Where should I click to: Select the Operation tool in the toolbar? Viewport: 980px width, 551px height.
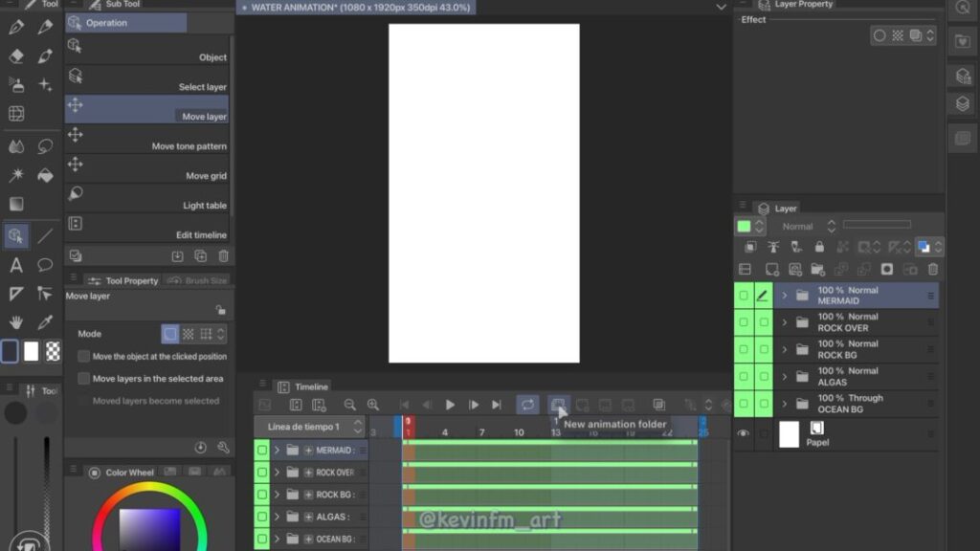tap(16, 236)
